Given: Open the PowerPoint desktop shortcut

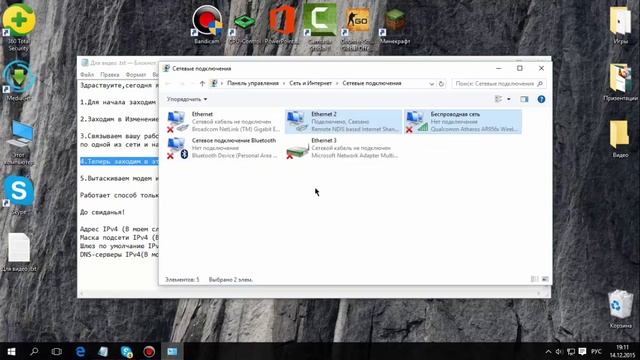Looking at the screenshot, I should pos(282,24).
